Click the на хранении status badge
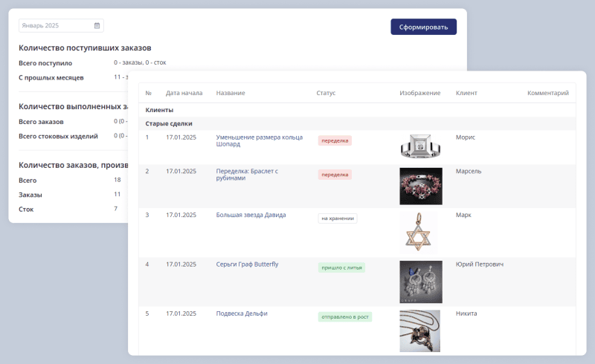Viewport: 595px width, 364px height. tap(338, 218)
